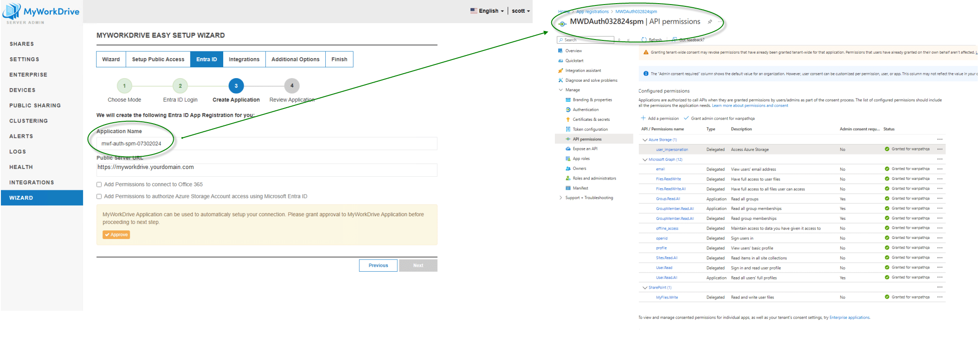Open Quickstart icon in Azure sidebar
980x338 pixels.
click(560, 61)
